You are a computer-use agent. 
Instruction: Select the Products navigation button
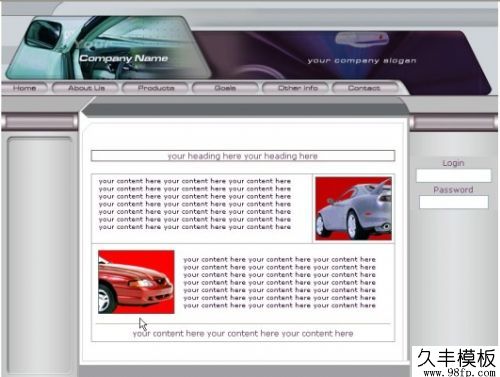coord(156,88)
